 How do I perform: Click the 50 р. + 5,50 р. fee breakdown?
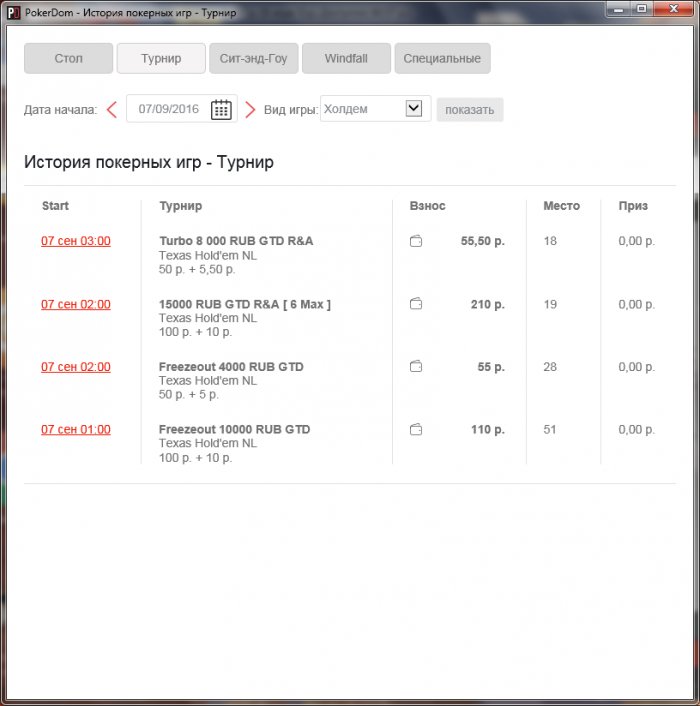click(197, 269)
